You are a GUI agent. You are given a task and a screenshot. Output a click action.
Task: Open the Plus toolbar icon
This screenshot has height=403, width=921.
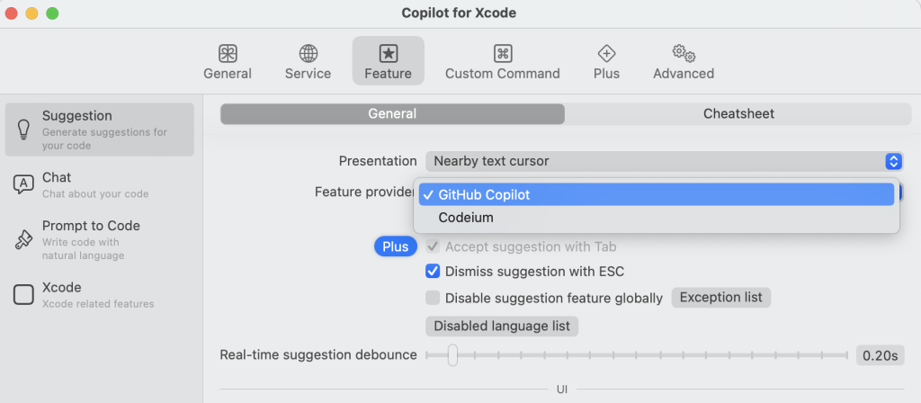(x=606, y=54)
